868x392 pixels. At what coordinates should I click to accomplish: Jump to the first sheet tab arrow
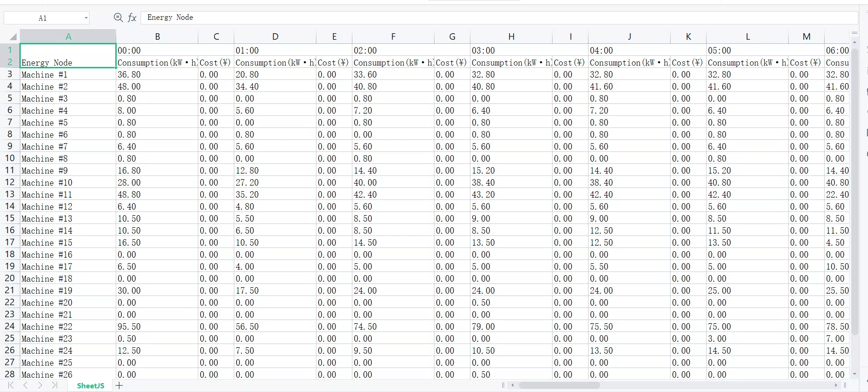[11, 386]
